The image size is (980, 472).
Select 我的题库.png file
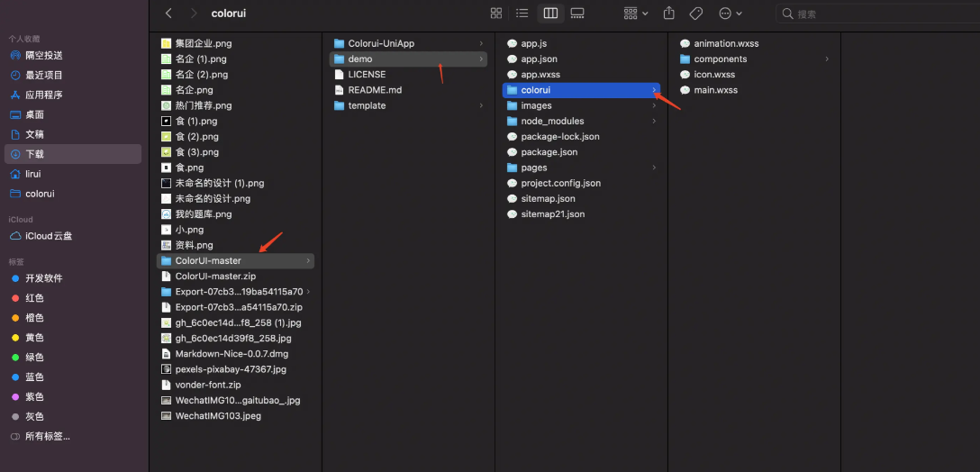click(235, 214)
